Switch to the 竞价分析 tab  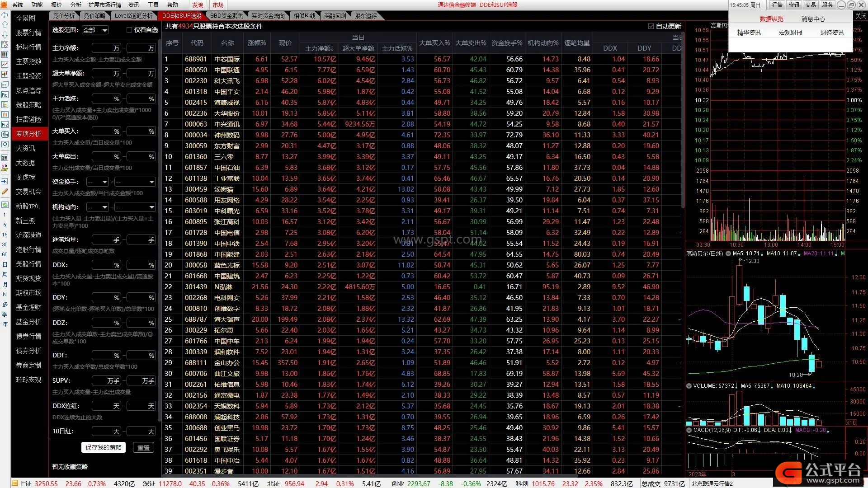(64, 16)
